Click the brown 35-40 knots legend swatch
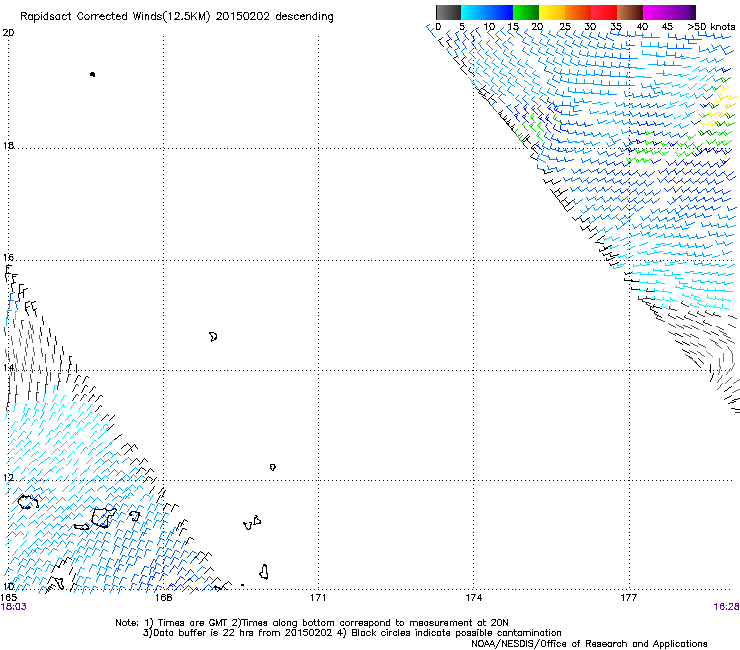740x650 pixels. (x=630, y=12)
